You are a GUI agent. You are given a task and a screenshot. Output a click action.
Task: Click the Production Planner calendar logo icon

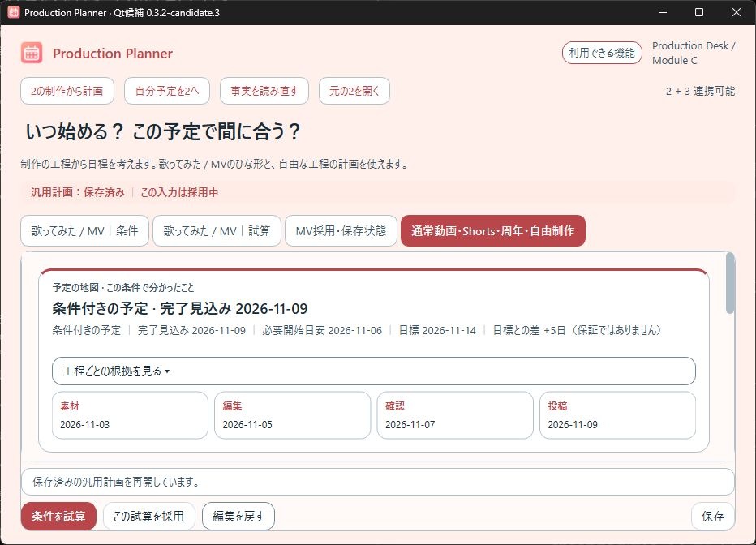pos(32,53)
